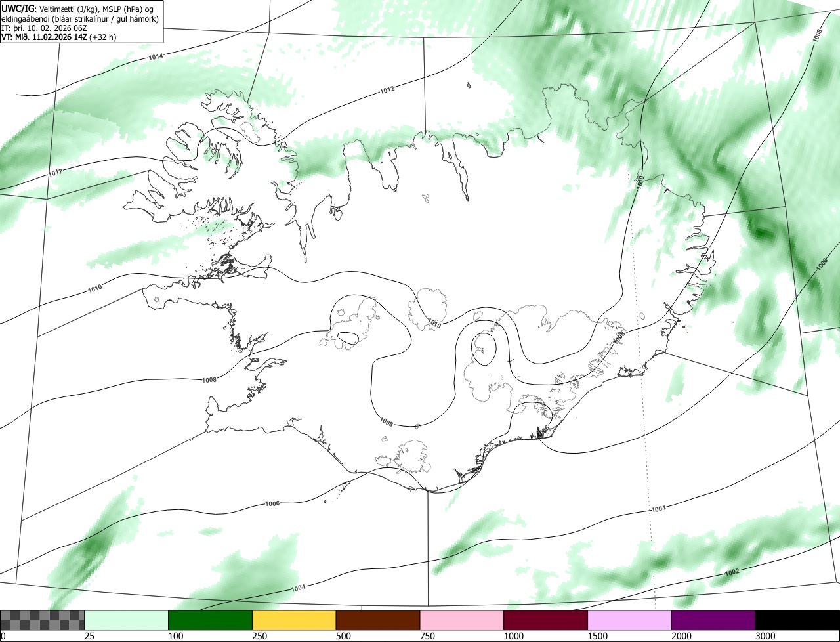Click the legend value "25"

point(90,636)
